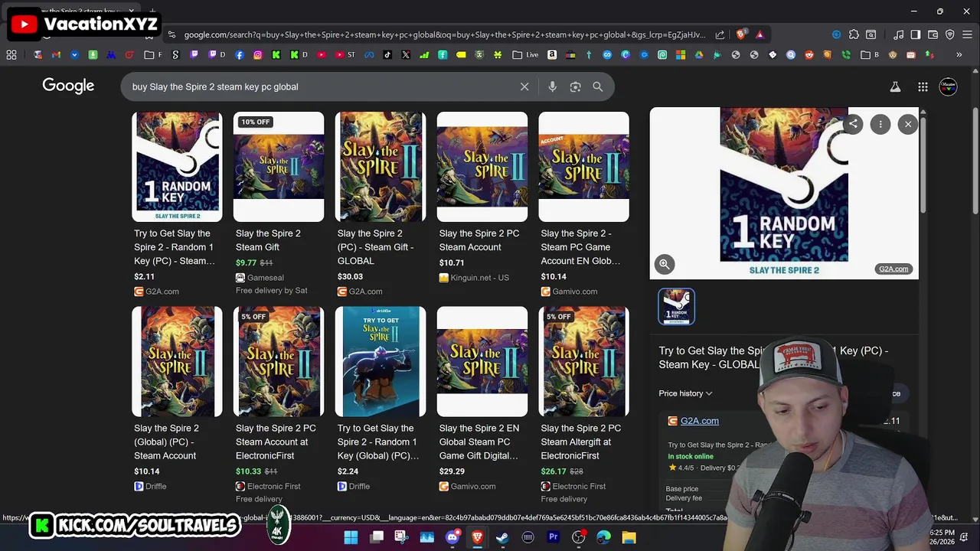Select the product thumbnail below main image
This screenshot has width=980, height=551.
(677, 306)
